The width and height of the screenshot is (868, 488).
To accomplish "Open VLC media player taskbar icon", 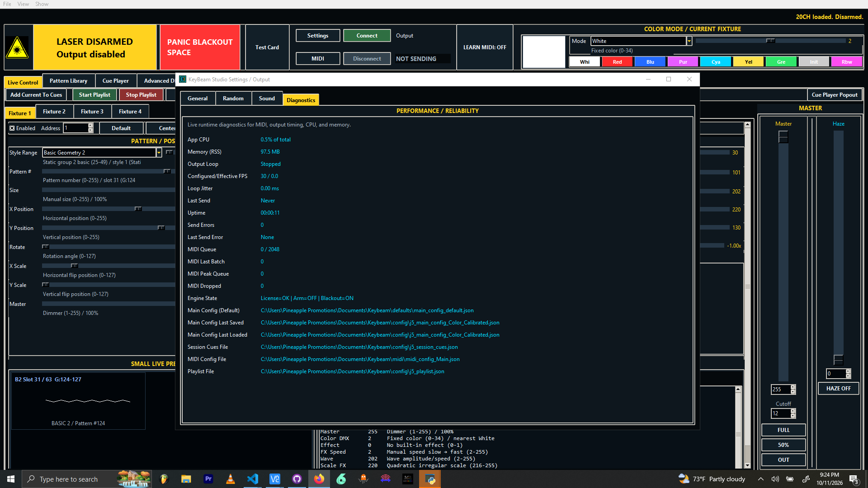I will pyautogui.click(x=231, y=479).
